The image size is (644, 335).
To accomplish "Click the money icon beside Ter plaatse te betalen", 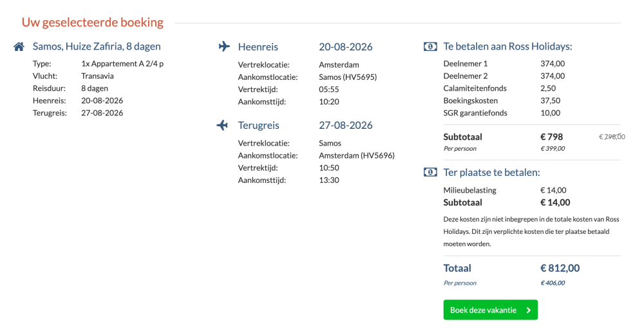I will pyautogui.click(x=430, y=172).
